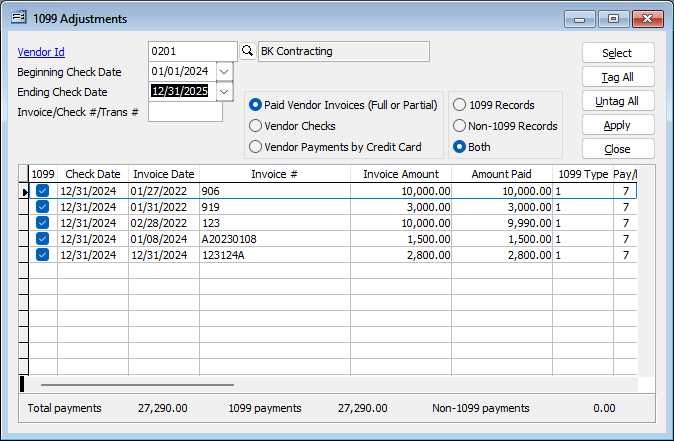Select Vendor Checks radio option

pyautogui.click(x=256, y=126)
